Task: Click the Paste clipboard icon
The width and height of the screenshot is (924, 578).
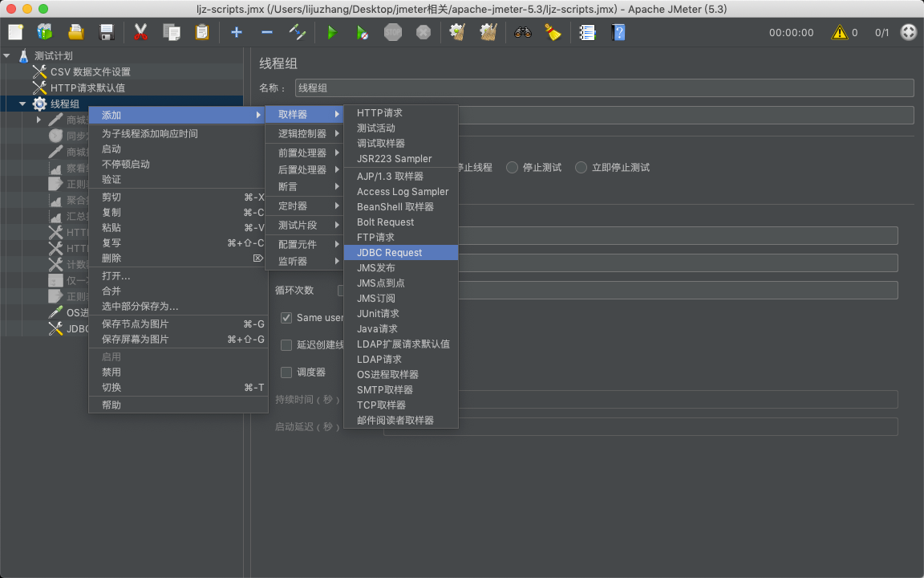Action: (x=202, y=32)
